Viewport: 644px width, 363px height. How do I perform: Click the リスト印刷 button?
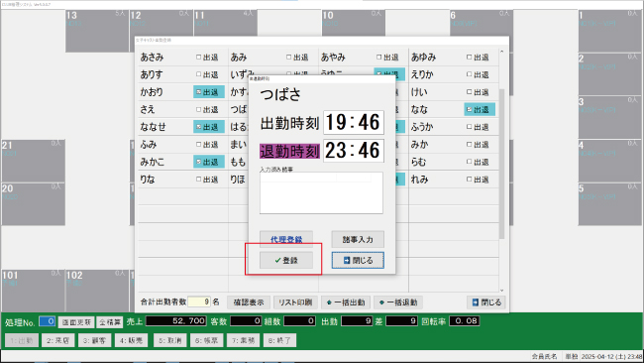click(x=295, y=302)
